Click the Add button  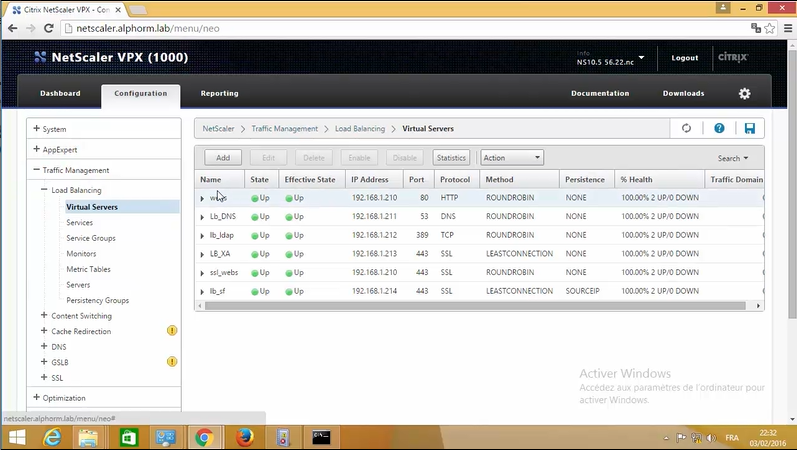click(x=223, y=158)
